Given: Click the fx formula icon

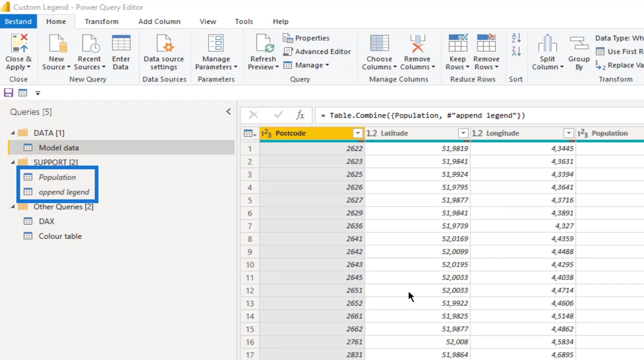Looking at the screenshot, I should coord(300,115).
